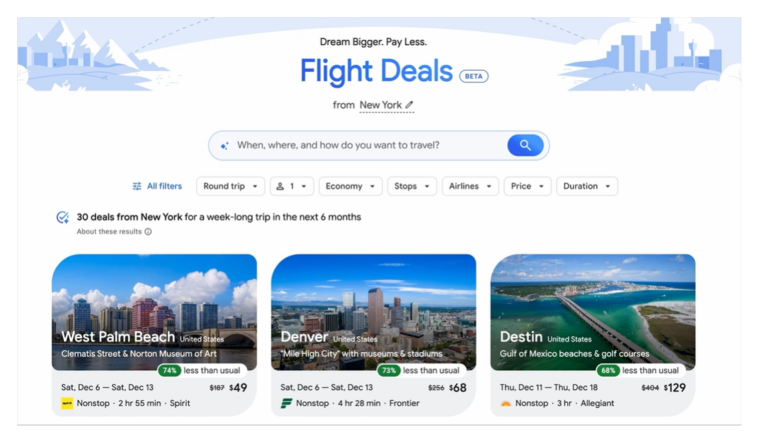Click the info icon beside About these results
Image resolution: width=768 pixels, height=446 pixels.
(x=148, y=232)
